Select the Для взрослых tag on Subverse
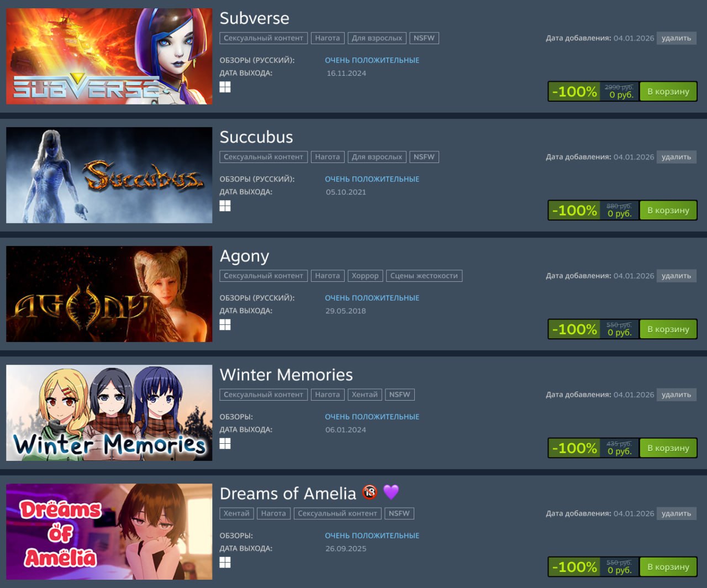The height and width of the screenshot is (588, 707). pos(377,38)
